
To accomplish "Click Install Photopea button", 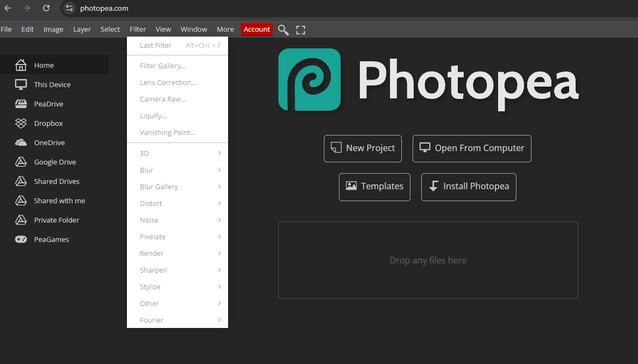I will 469,187.
